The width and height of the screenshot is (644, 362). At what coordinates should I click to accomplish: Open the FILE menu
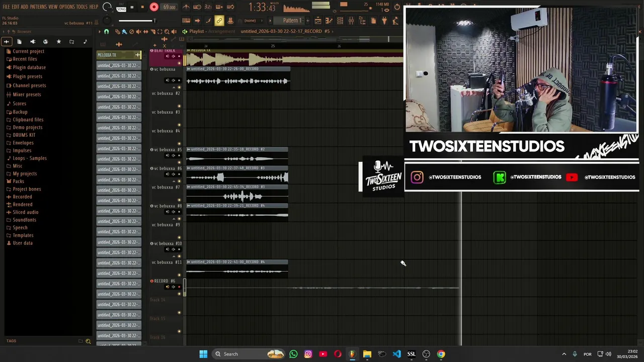click(6, 7)
